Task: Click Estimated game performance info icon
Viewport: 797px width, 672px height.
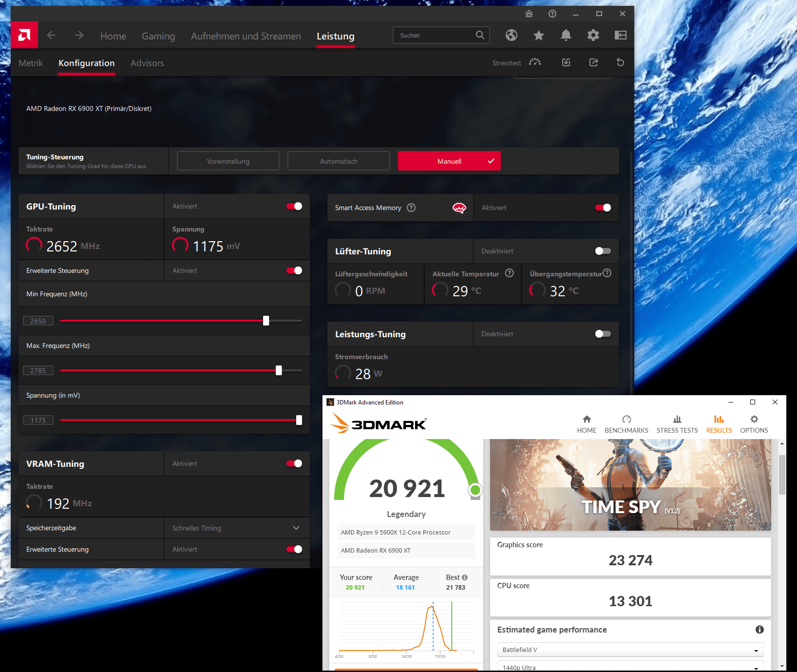Action: tap(759, 630)
